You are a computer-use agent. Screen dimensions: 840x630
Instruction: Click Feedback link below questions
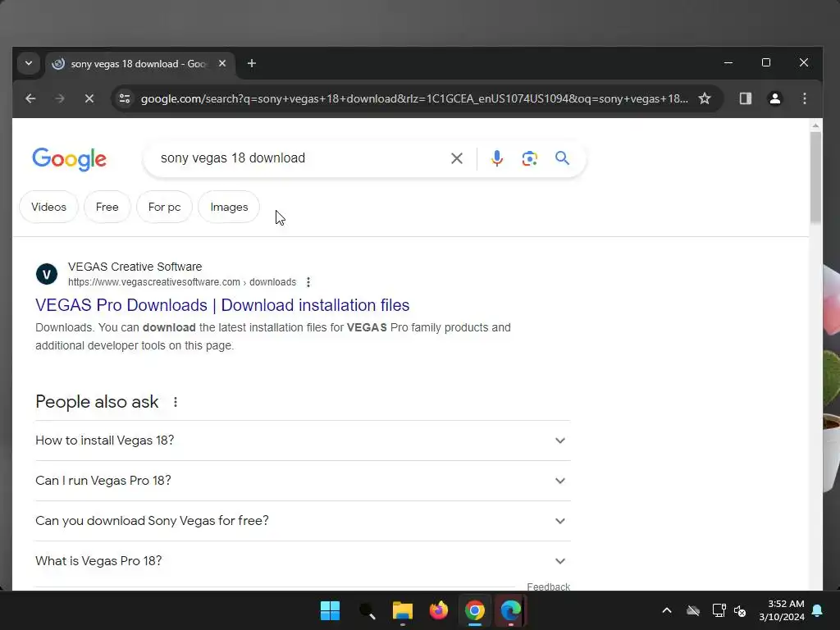tap(548, 587)
